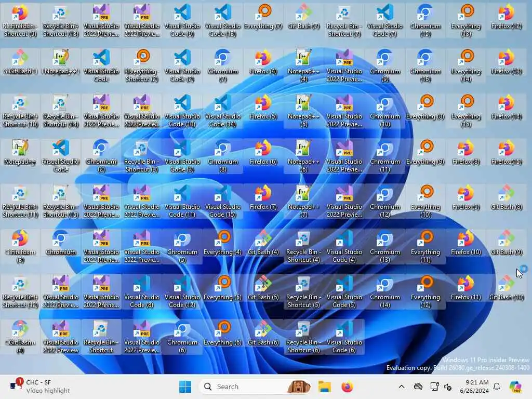Screen dimensions: 532x399
Task: Select the Chromium (13) desktop icon
Action: tap(385, 246)
